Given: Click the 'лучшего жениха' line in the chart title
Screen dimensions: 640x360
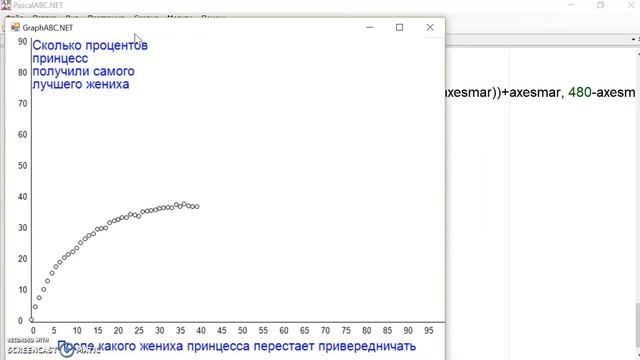Looking at the screenshot, I should point(81,84).
